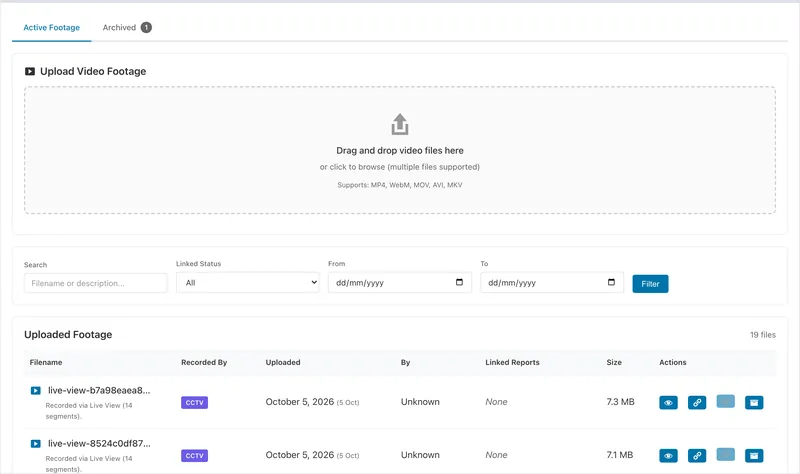Click the To date input field

pos(552,283)
